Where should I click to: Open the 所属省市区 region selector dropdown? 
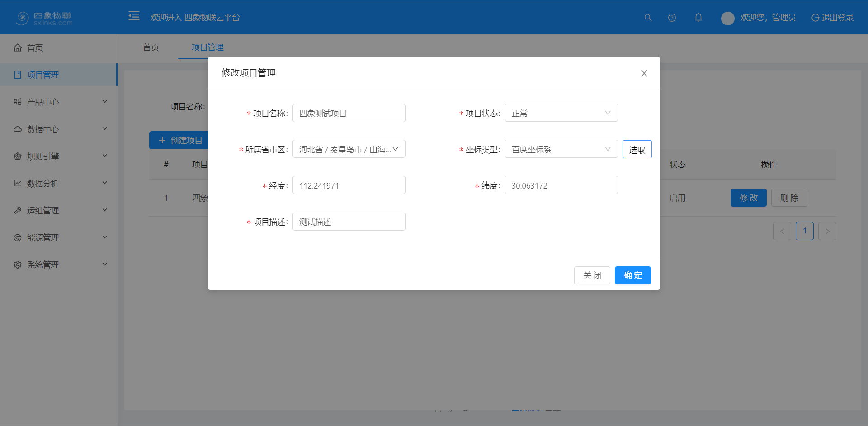tap(349, 149)
